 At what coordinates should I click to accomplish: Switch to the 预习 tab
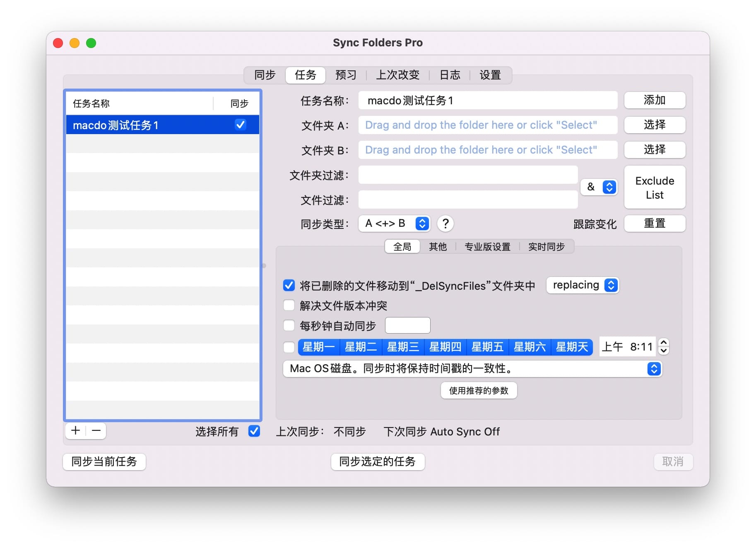click(x=346, y=75)
